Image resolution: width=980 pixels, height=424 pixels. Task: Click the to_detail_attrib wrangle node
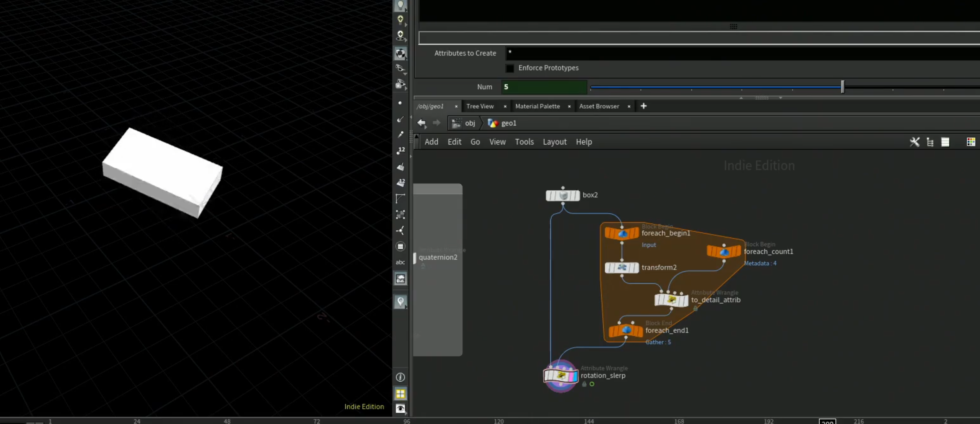coord(671,300)
